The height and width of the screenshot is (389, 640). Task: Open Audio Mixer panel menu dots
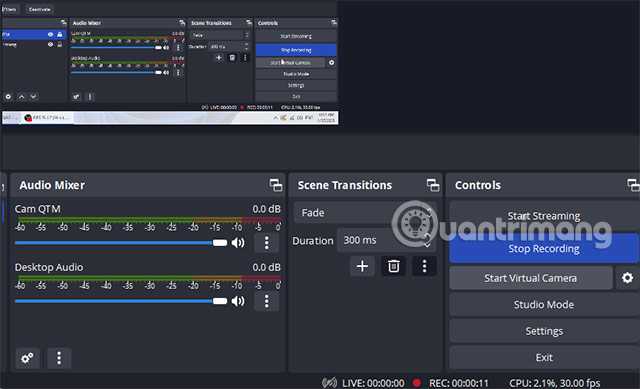pyautogui.click(x=59, y=358)
